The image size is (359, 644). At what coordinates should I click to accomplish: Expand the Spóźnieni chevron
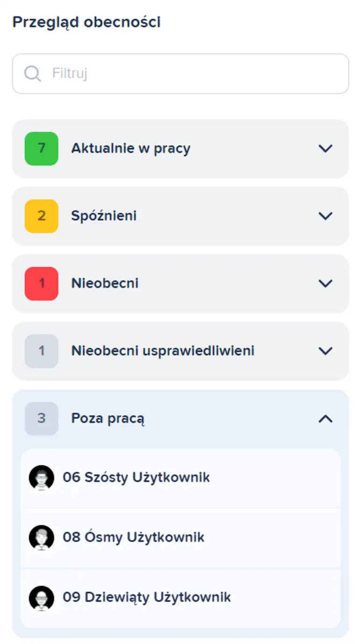(325, 216)
